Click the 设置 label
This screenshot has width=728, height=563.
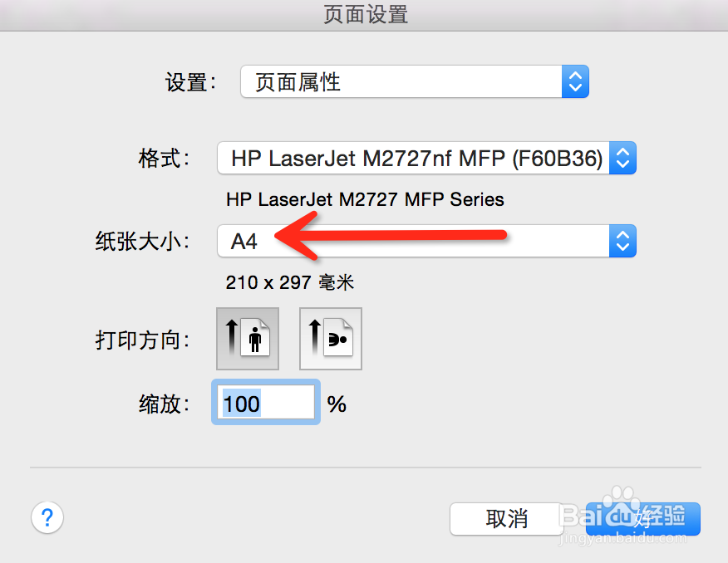pos(190,82)
